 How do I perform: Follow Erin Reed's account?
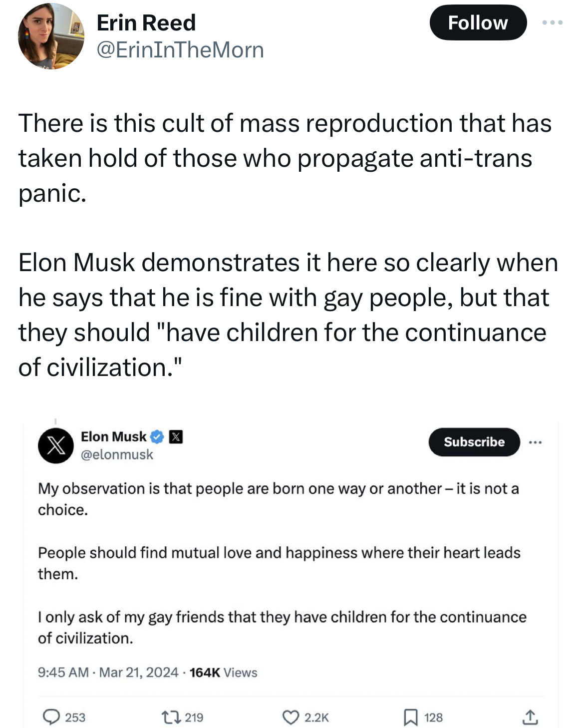[478, 23]
